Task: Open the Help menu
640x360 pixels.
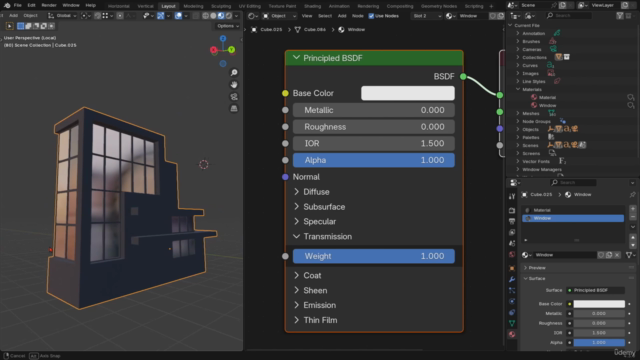Action: click(x=91, y=5)
